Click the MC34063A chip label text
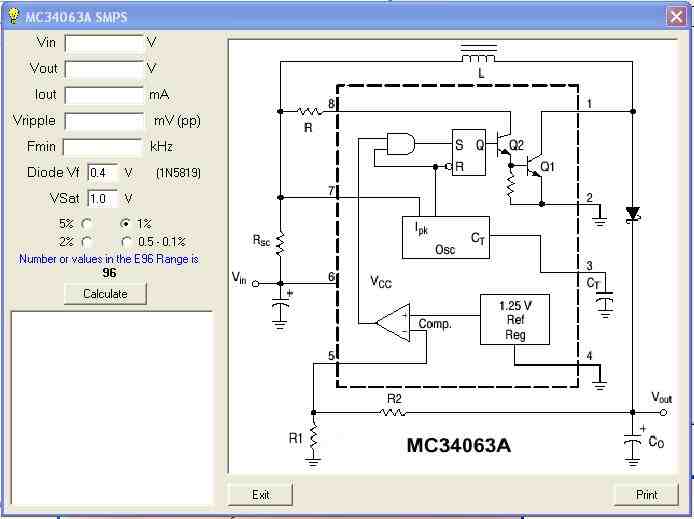Viewport: 694px width, 519px height. (x=459, y=445)
